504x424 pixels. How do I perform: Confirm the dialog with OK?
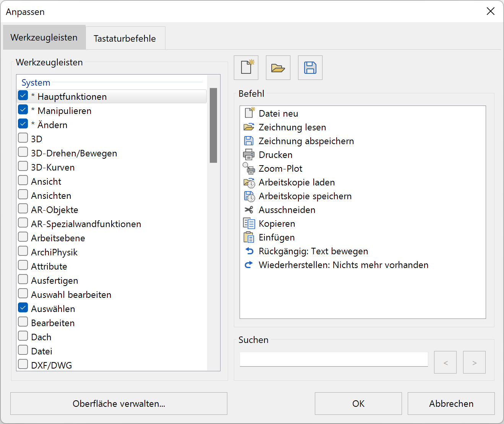click(x=358, y=403)
